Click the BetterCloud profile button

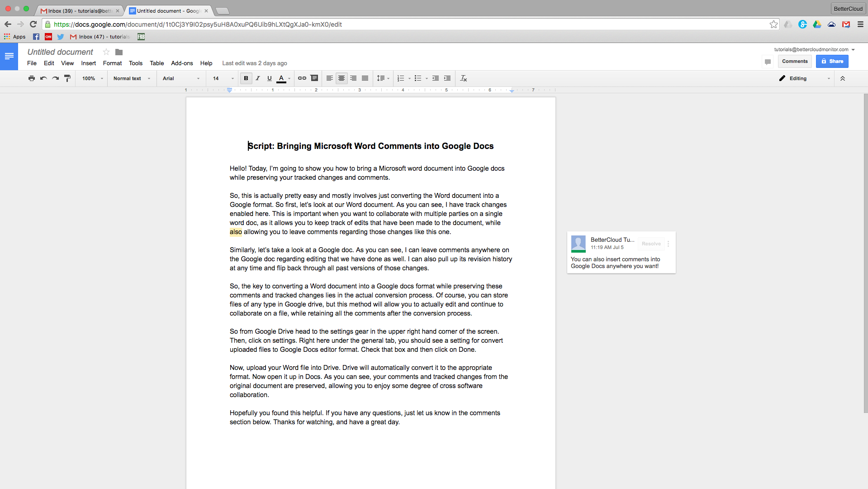tap(848, 9)
